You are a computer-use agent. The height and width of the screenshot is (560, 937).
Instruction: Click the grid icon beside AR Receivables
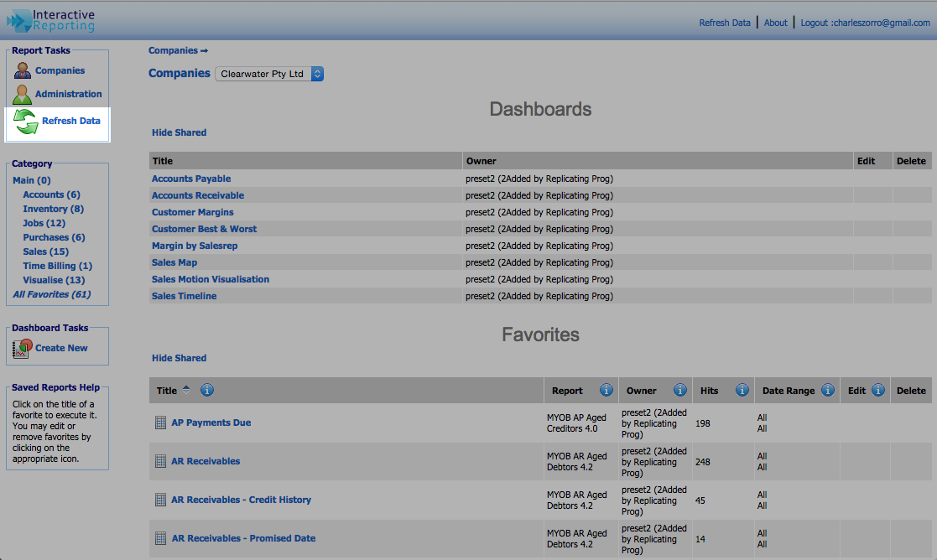(x=160, y=461)
